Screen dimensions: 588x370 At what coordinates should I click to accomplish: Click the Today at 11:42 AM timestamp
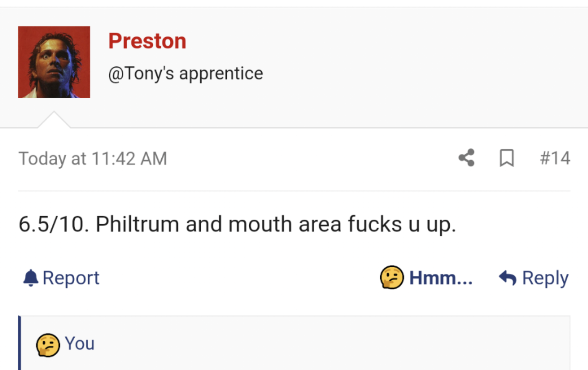click(x=93, y=159)
